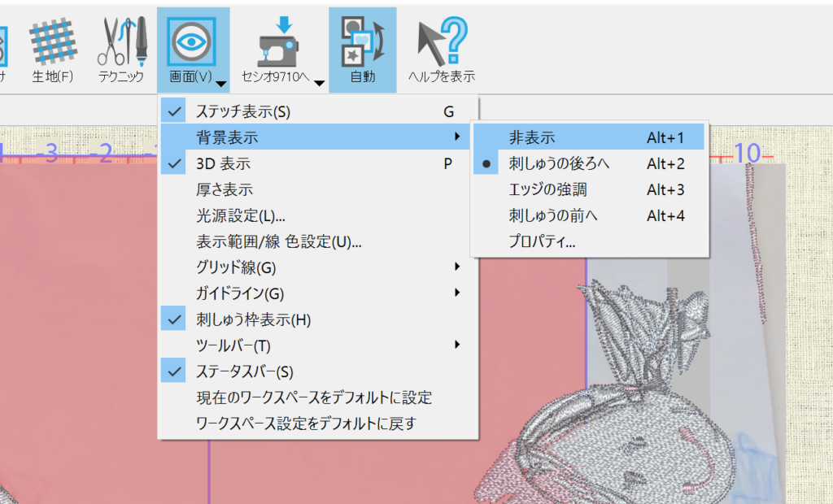Open 光源設定(L)... light source settings
Viewport: 833px width, 504px height.
point(241,215)
